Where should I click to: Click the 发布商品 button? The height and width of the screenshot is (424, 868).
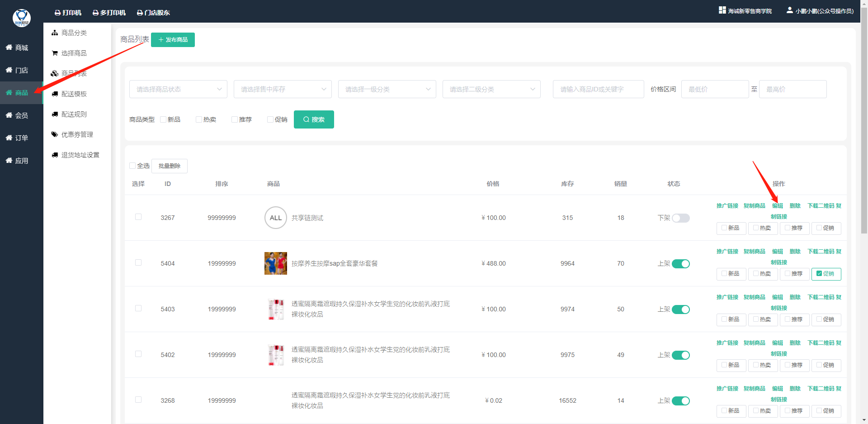[x=173, y=40]
